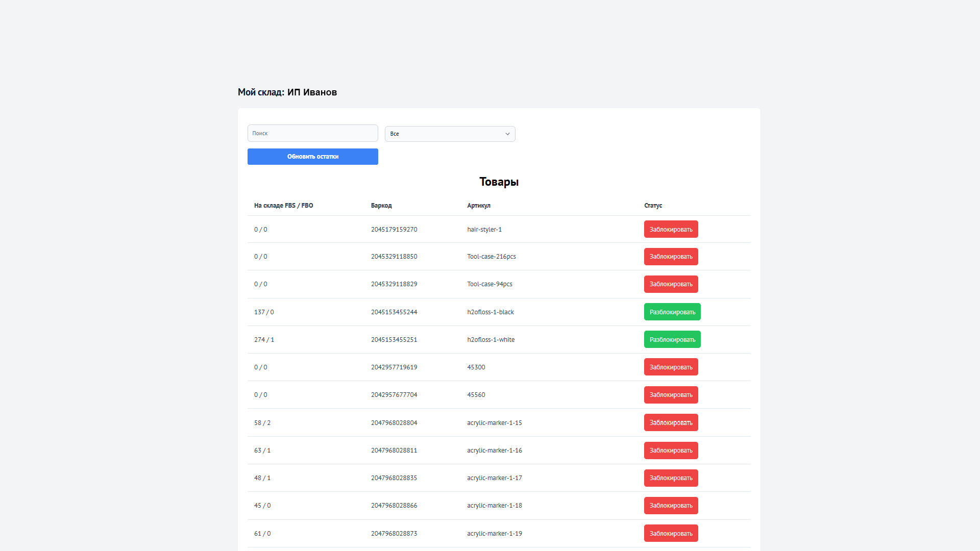Block the acrylic-marker-1-18 item

(671, 506)
